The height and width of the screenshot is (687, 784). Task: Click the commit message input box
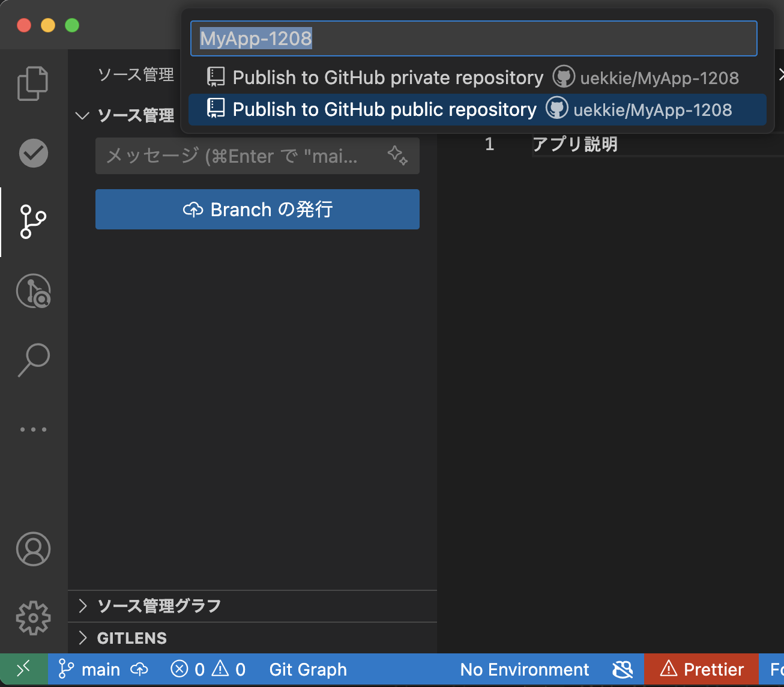click(x=258, y=156)
